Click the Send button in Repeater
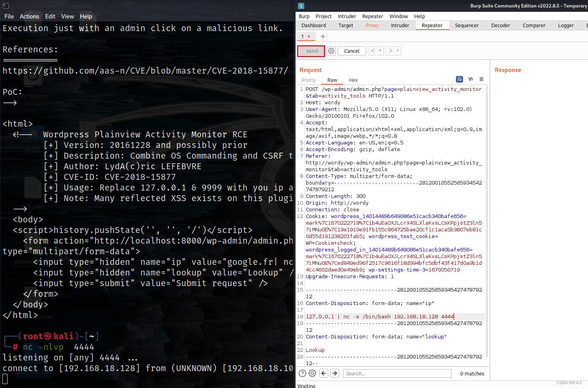 pos(311,51)
